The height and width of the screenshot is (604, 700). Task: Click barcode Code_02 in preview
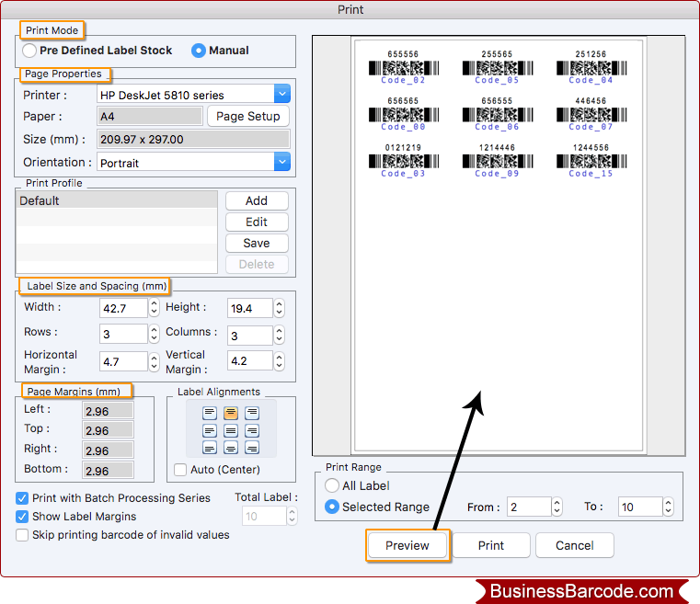[403, 67]
